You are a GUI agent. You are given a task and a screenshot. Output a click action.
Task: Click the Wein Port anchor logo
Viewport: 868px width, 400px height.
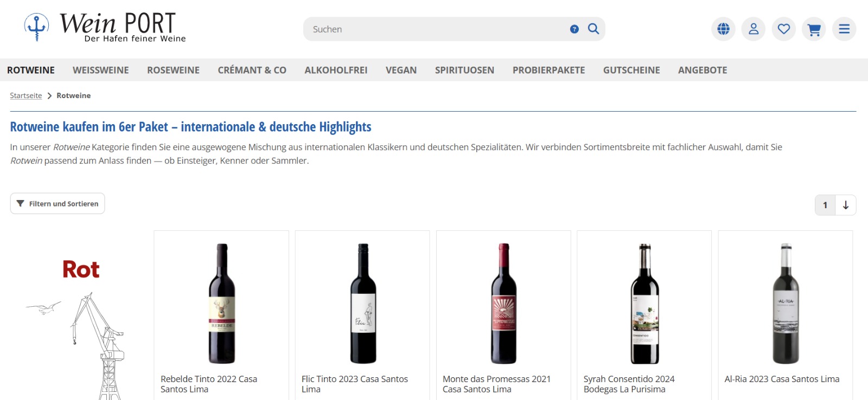pos(105,27)
